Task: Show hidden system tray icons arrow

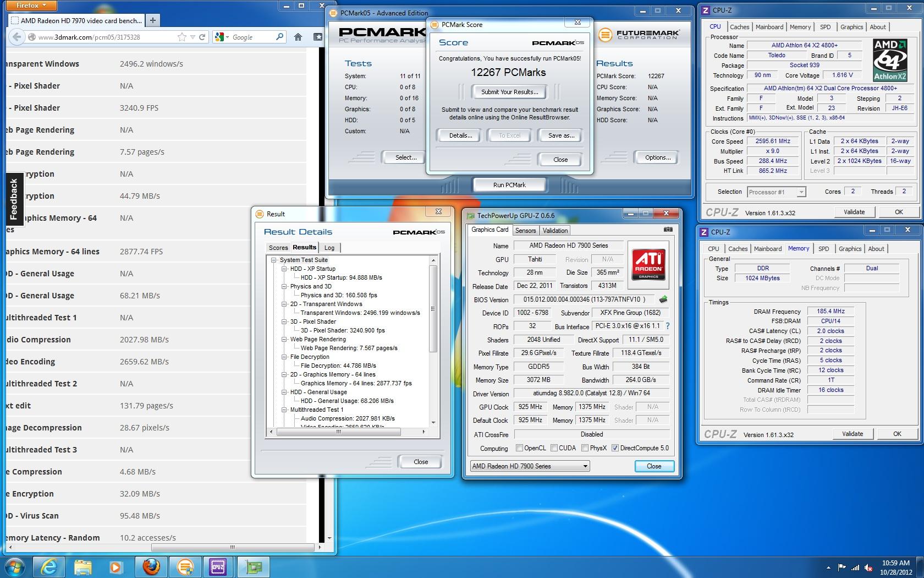Action: [x=828, y=568]
